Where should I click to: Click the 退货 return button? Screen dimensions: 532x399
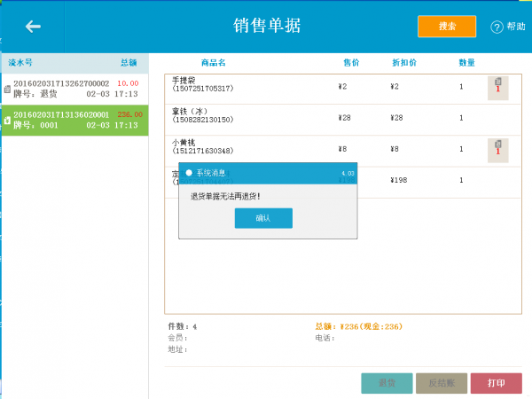(387, 383)
